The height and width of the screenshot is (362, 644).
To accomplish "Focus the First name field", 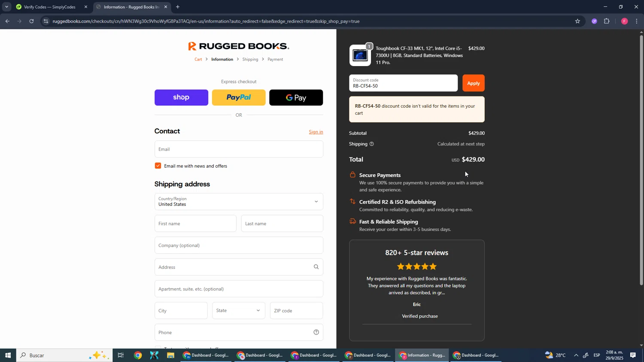I will (195, 223).
